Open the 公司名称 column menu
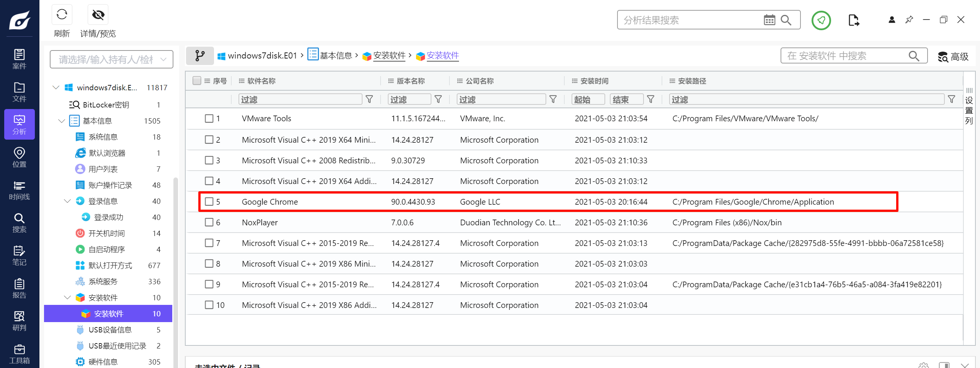Viewport: 980px width, 368px height. pos(460,81)
